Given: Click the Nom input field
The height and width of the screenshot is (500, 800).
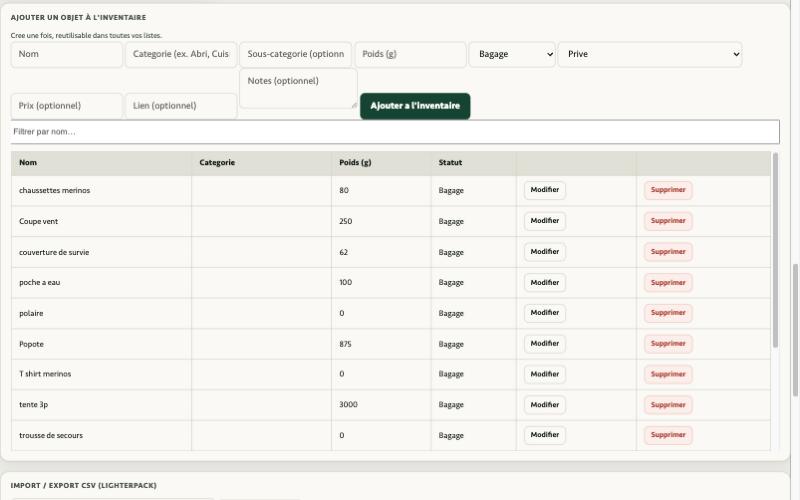Looking at the screenshot, I should [x=66, y=55].
